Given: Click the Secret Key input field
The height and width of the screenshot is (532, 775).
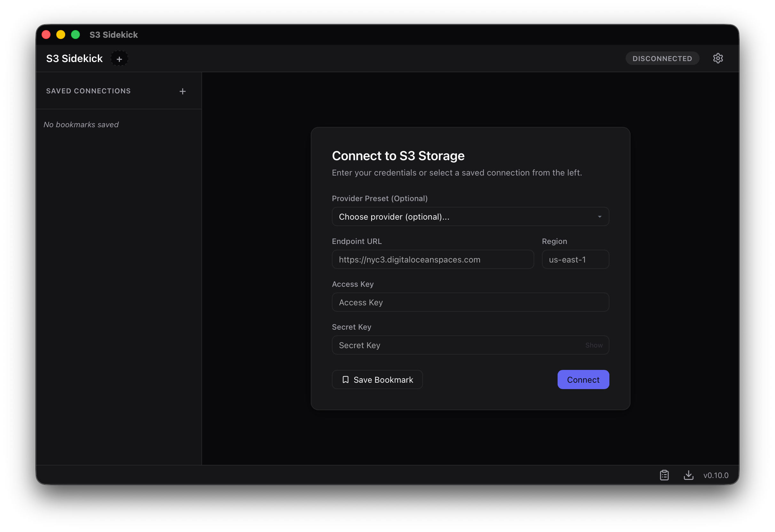Looking at the screenshot, I should coord(470,345).
